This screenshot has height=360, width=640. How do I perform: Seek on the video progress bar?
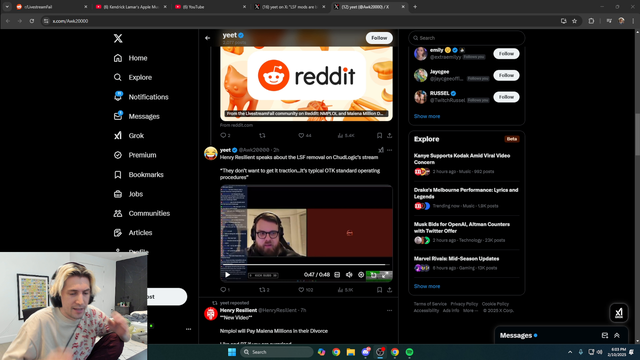point(306,265)
